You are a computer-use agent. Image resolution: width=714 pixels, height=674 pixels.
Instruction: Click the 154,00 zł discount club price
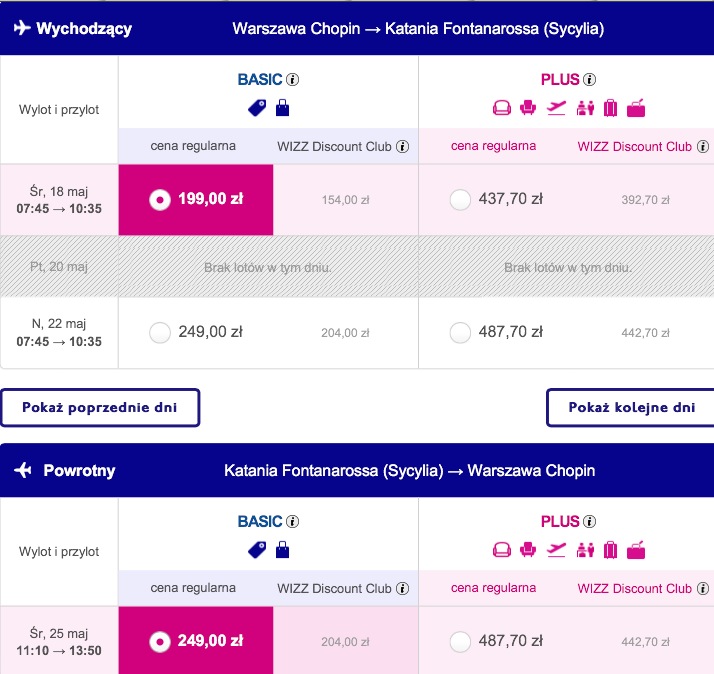point(345,200)
